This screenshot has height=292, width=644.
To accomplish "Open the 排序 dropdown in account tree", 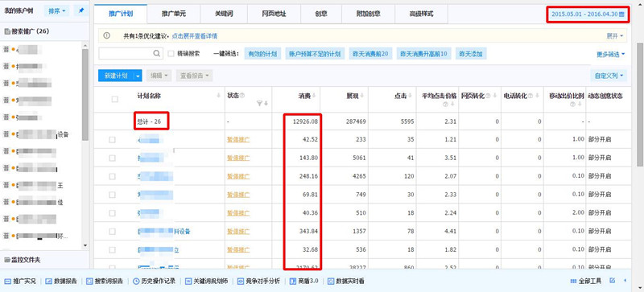I will click(56, 10).
